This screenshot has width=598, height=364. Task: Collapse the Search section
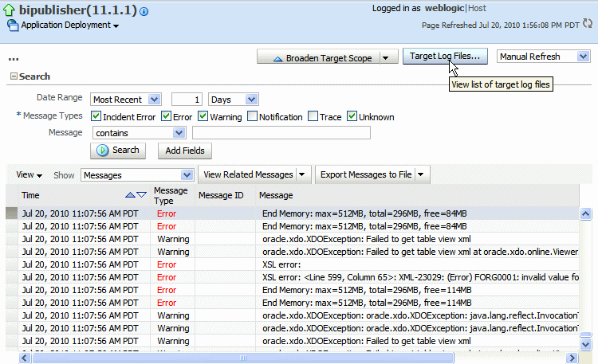point(14,76)
